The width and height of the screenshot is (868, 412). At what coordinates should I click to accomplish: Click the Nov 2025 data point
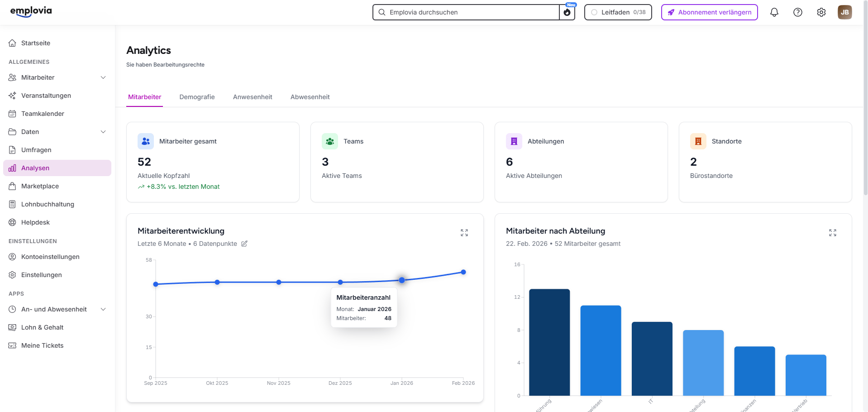coord(279,282)
